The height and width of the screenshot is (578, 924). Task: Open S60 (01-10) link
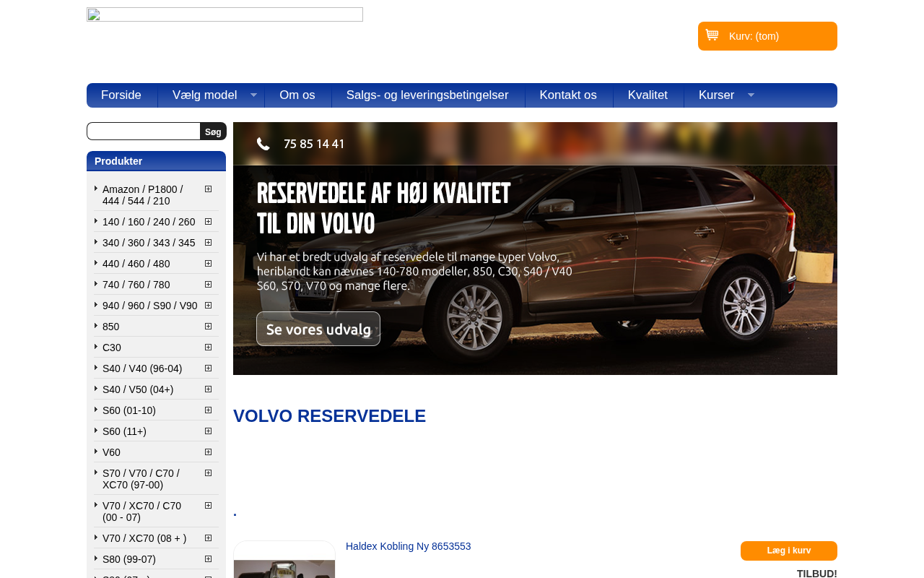[129, 410]
